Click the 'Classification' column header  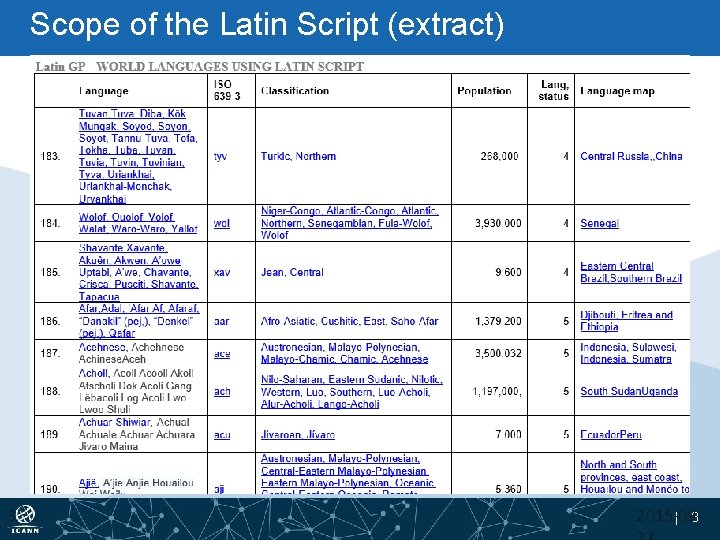(295, 90)
